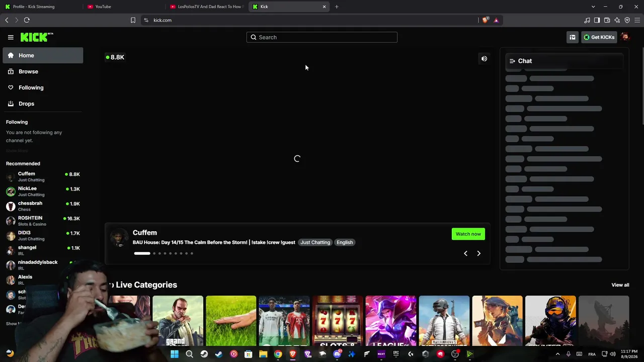Mute the featured stream volume icon
The width and height of the screenshot is (644, 362).
click(x=484, y=59)
